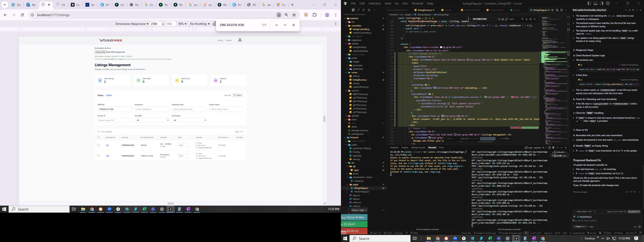
Task: Click the zoom magnifier icon in Chrome's address bar
Action: pos(286,15)
